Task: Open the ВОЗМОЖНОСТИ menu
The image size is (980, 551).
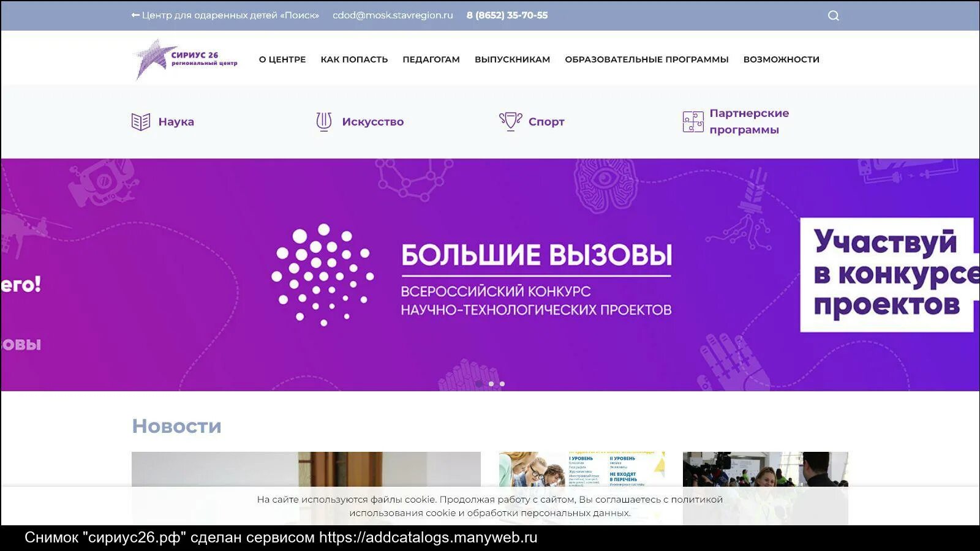Action: (782, 59)
